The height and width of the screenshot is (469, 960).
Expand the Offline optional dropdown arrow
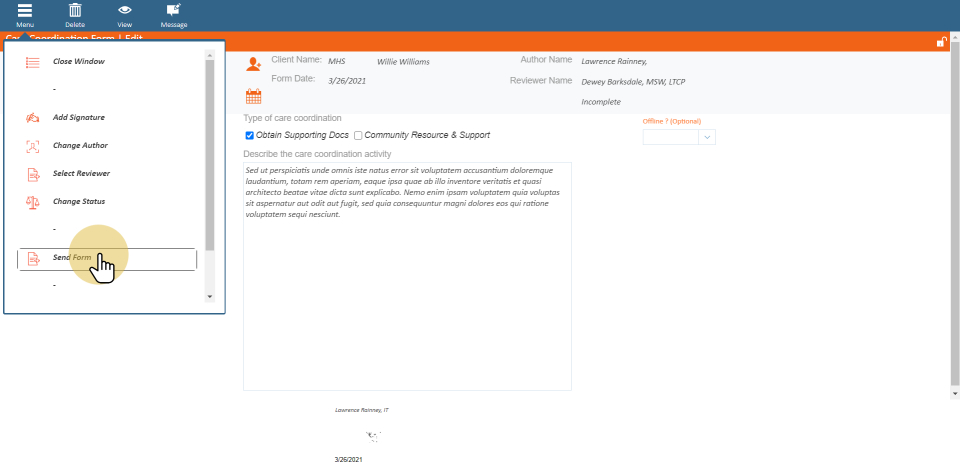point(707,137)
